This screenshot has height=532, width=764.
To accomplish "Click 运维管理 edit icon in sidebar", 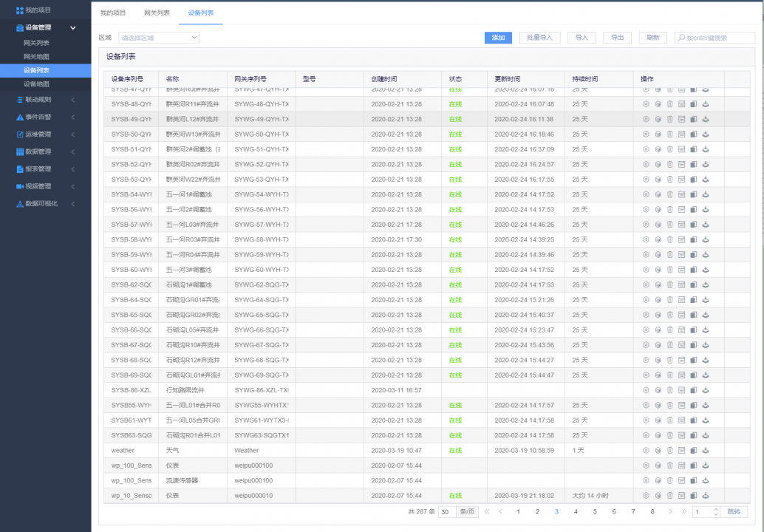I will click(x=19, y=134).
